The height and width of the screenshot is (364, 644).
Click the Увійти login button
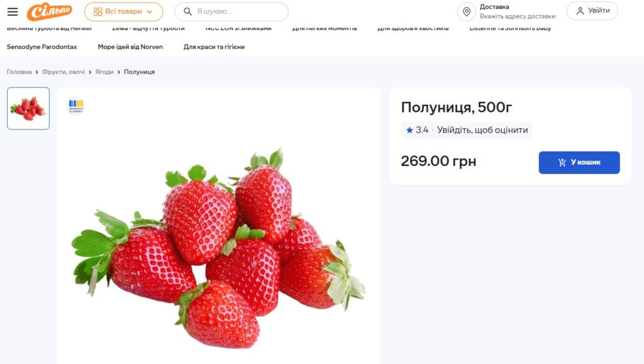592,11
